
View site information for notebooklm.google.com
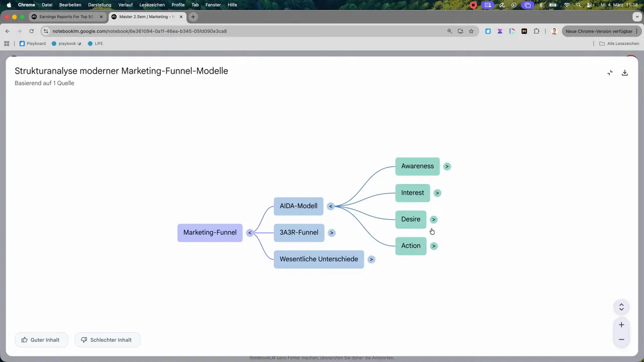(46, 31)
